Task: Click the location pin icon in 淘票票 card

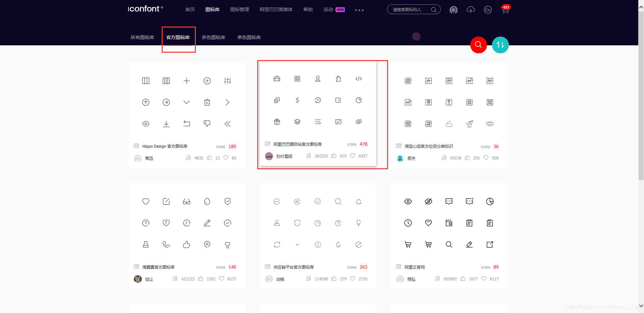Action: pyautogui.click(x=207, y=244)
